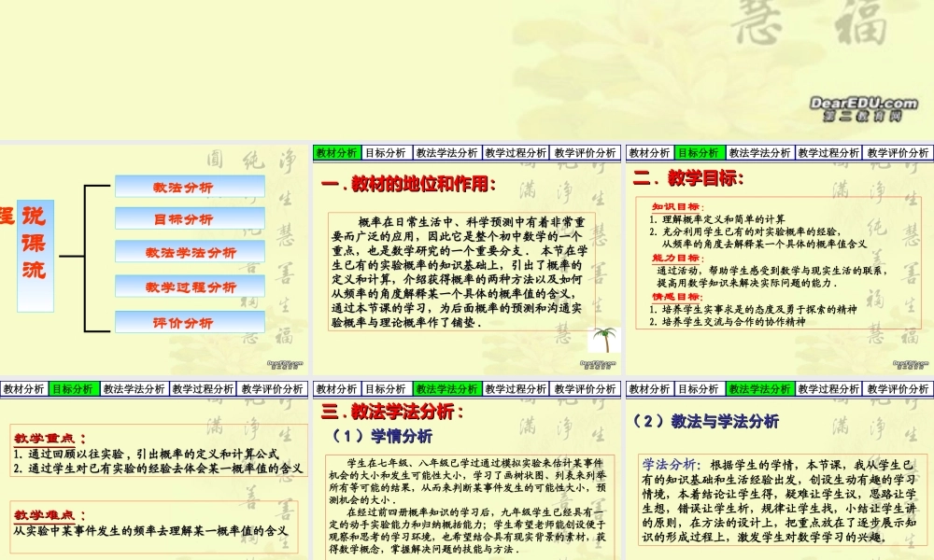Screen dimensions: 934x560
Task: Select the 教法学法分析 tab on the 教学重点 slide
Action: 134,389
